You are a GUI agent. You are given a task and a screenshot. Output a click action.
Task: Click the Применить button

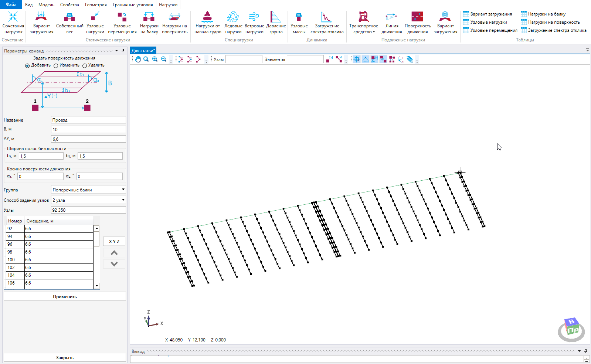point(65,296)
